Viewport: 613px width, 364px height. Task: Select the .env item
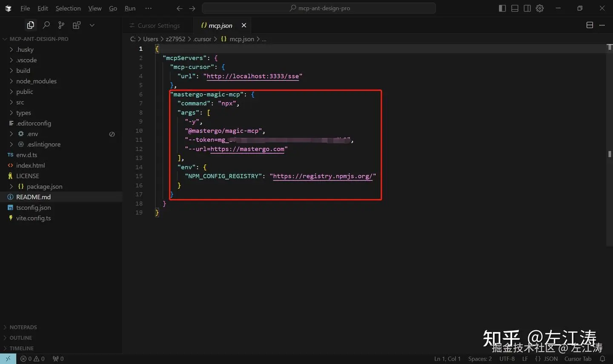(x=61, y=134)
